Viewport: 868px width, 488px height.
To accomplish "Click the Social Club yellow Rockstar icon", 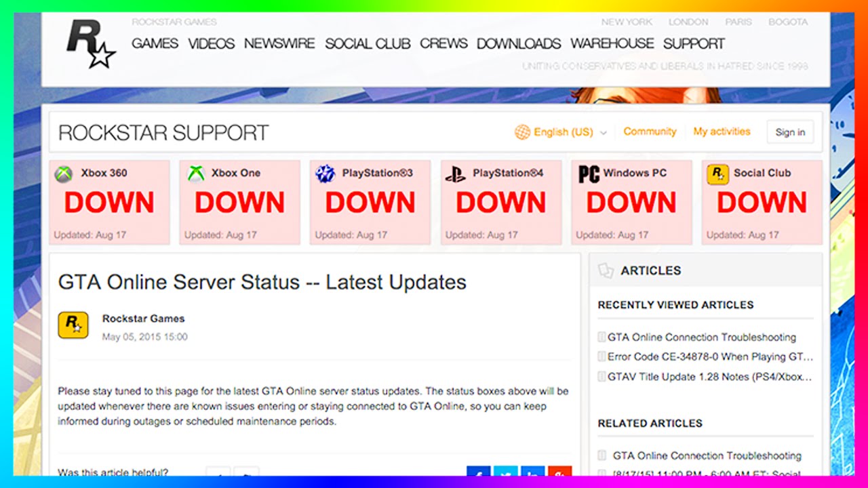I will click(717, 174).
